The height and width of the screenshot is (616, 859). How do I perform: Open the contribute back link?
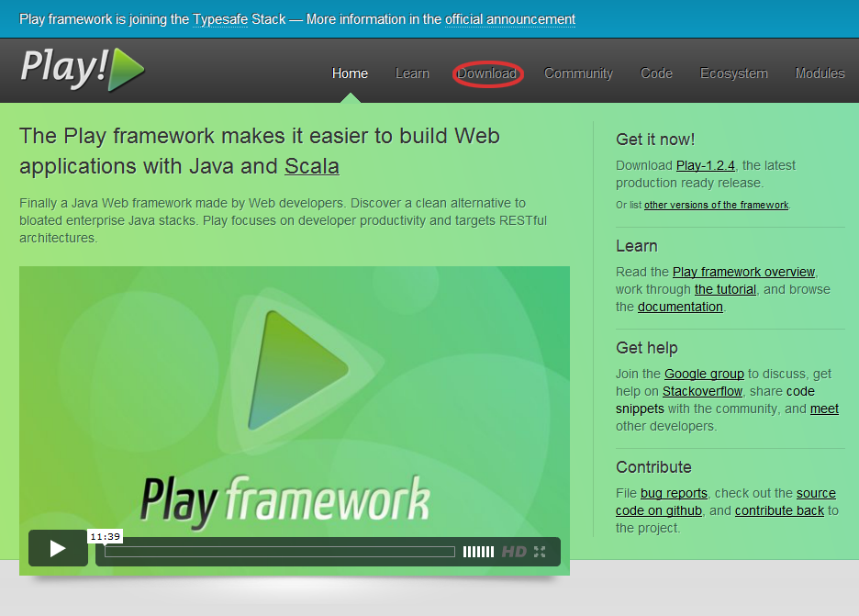pyautogui.click(x=779, y=510)
